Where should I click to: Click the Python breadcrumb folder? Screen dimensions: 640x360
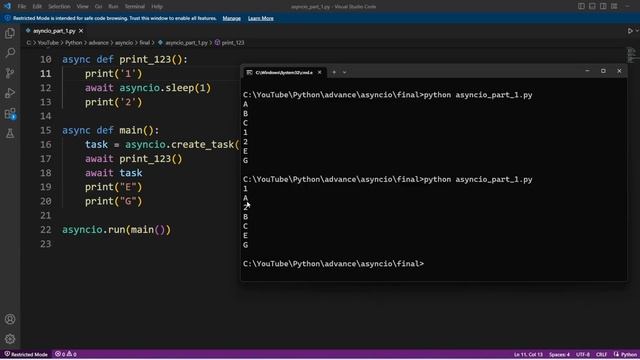pyautogui.click(x=74, y=42)
